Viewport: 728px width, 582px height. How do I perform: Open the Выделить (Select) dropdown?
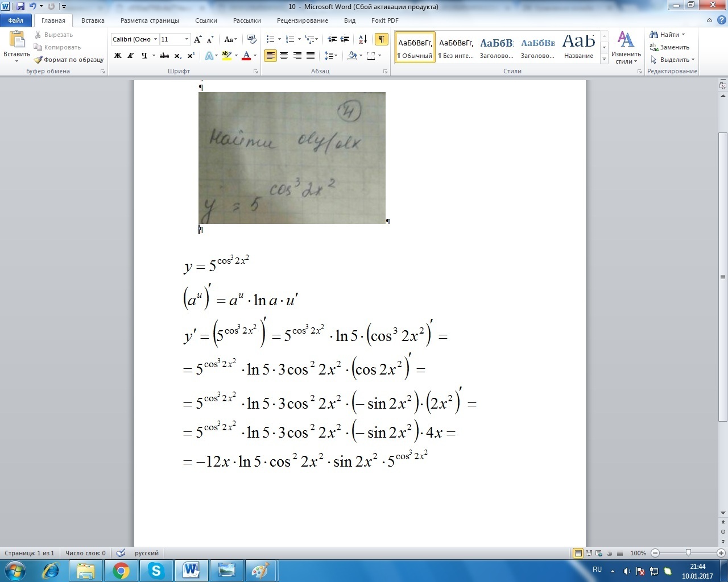(673, 60)
